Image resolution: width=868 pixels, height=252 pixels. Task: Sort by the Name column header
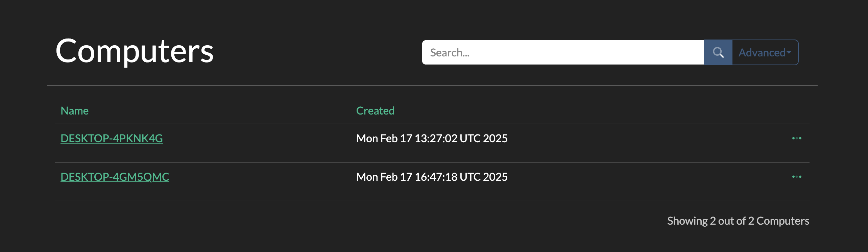tap(74, 111)
